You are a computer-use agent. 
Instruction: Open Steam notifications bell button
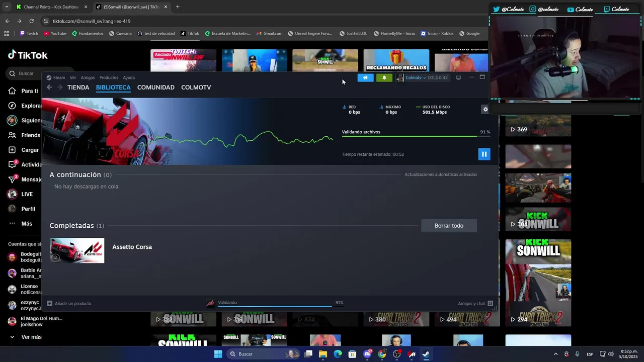tap(384, 77)
